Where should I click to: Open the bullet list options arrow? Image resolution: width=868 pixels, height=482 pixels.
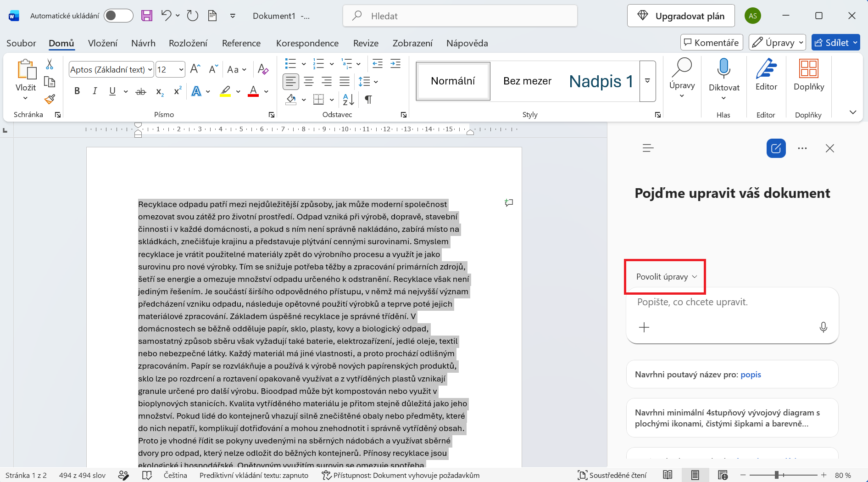click(303, 64)
